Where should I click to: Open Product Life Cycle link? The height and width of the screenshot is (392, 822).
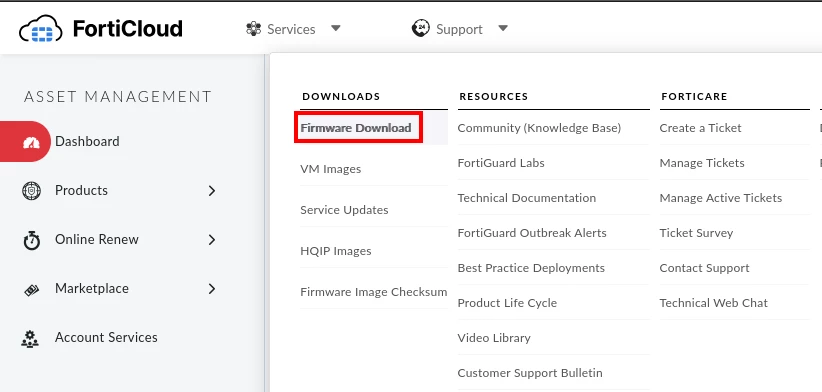coord(507,303)
